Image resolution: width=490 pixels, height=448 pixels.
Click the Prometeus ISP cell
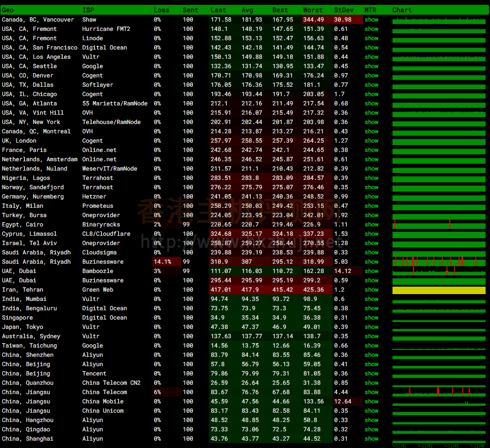tap(98, 206)
